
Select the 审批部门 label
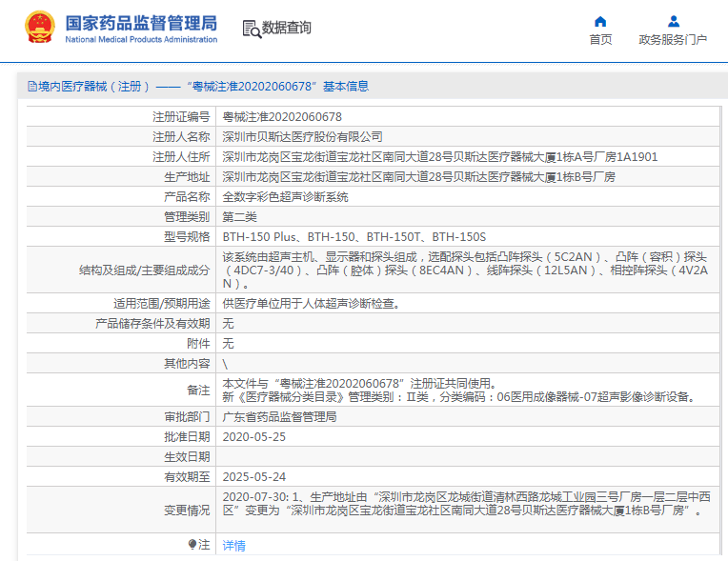coord(187,416)
